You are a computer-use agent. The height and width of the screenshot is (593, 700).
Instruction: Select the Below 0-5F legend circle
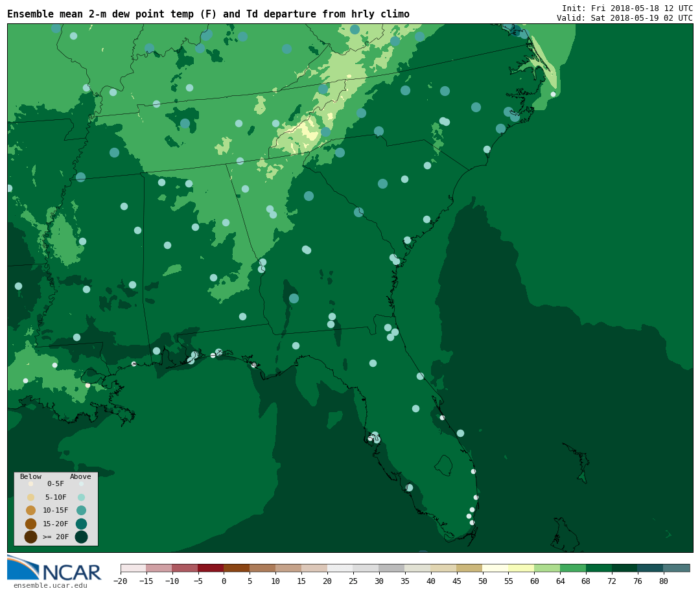(x=31, y=483)
